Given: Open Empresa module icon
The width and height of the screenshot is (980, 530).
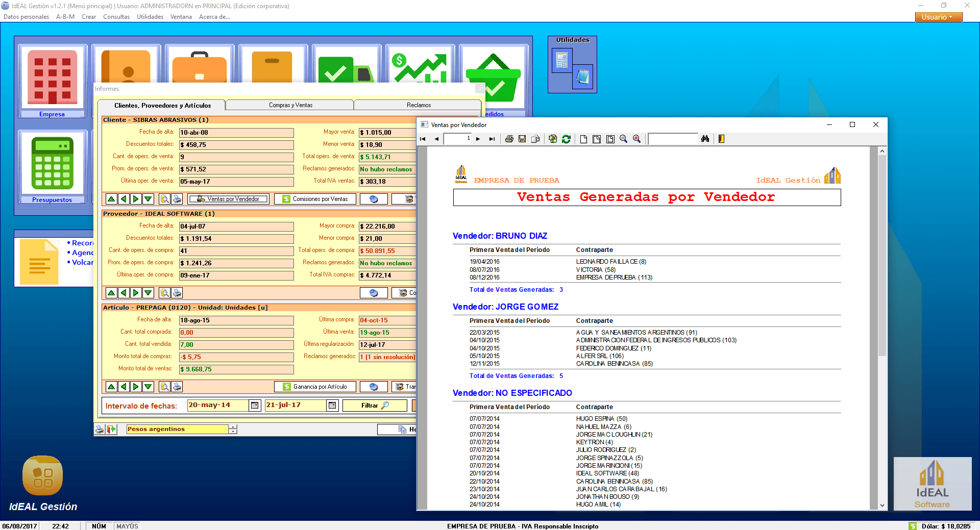Looking at the screenshot, I should [52, 82].
